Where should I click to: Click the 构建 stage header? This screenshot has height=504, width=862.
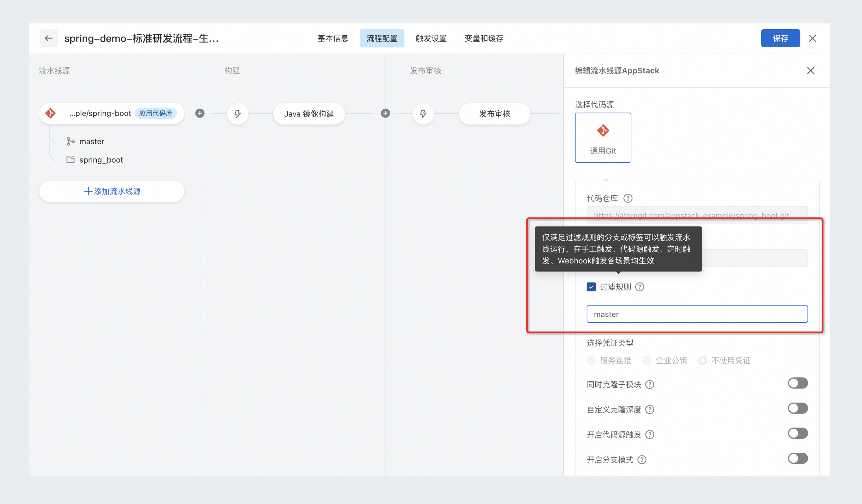(x=232, y=71)
